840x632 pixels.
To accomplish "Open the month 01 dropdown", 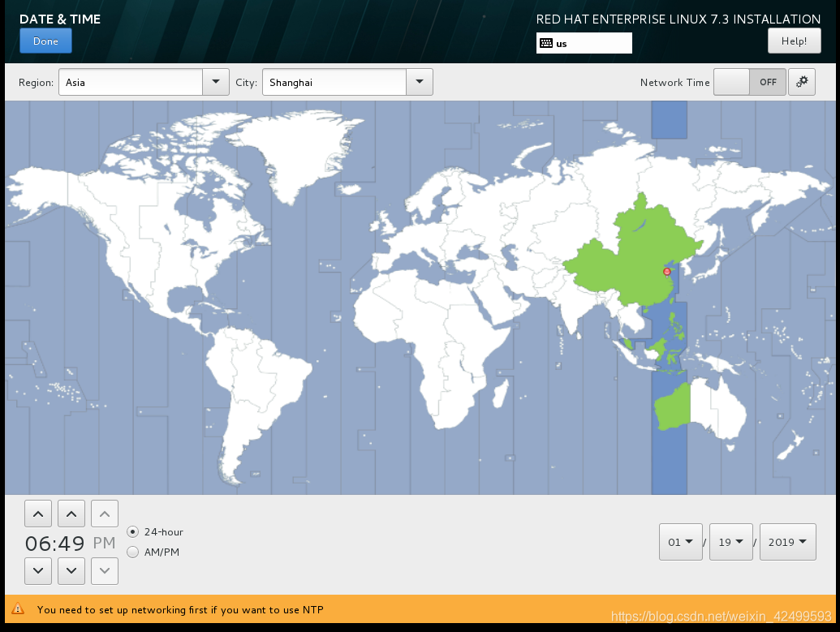I will [x=680, y=542].
